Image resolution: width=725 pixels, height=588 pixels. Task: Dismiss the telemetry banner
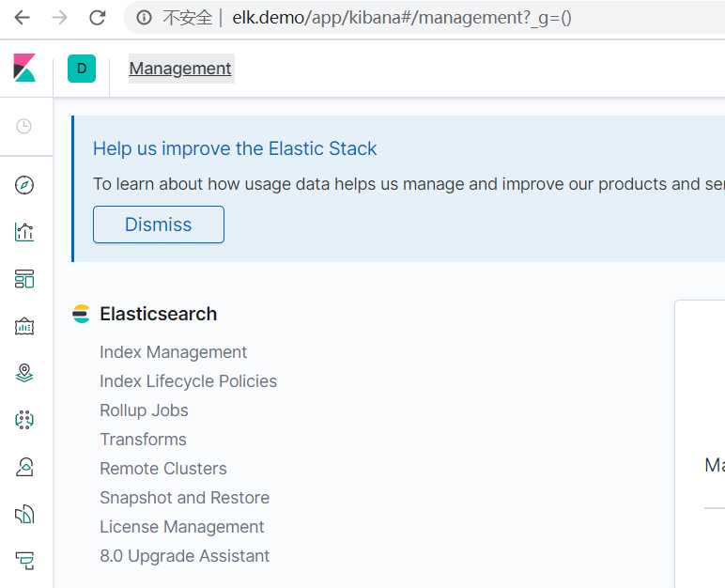tap(159, 224)
